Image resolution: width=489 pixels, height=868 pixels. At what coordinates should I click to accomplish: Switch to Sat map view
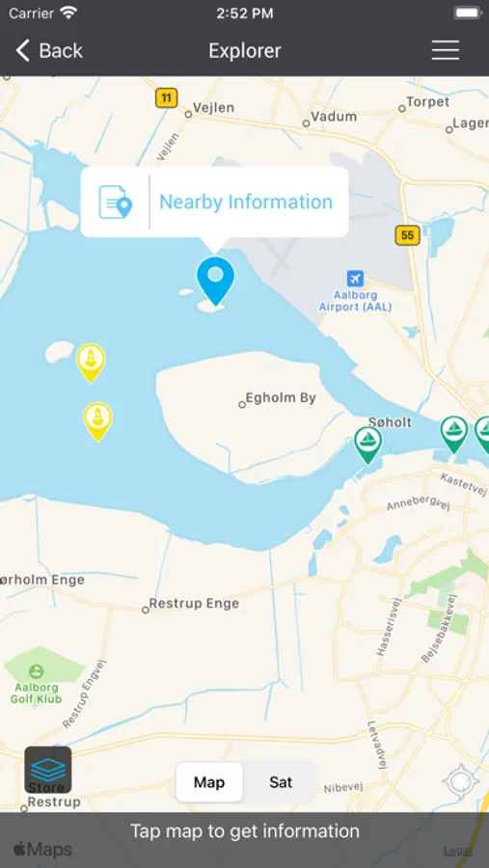tap(281, 782)
